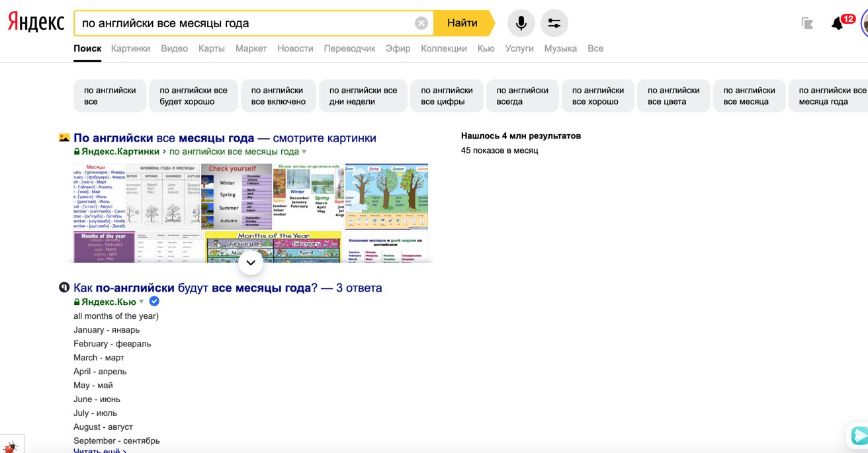This screenshot has height=453, width=868.
Task: Switch to the Видео tab
Action: pos(174,48)
